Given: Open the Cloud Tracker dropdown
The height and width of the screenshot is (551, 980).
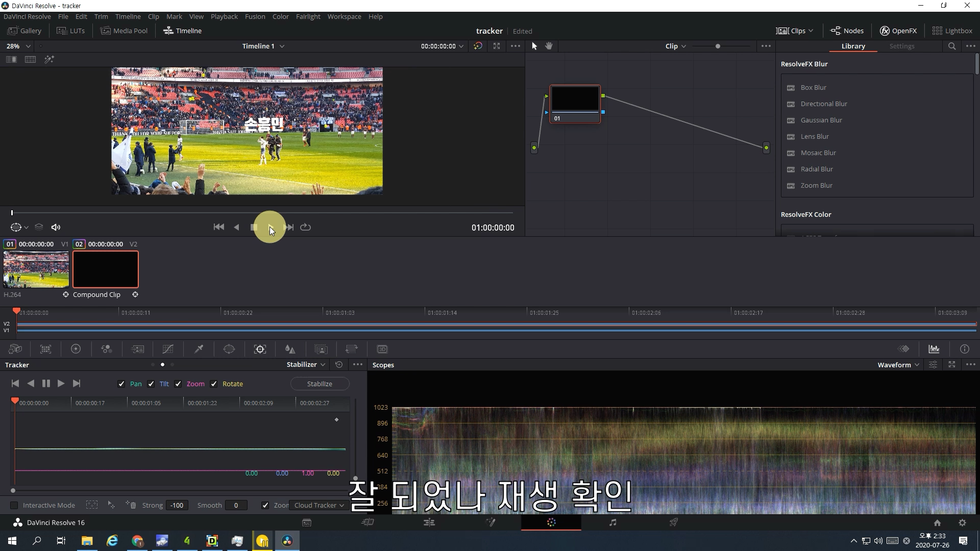Looking at the screenshot, I should pyautogui.click(x=319, y=505).
